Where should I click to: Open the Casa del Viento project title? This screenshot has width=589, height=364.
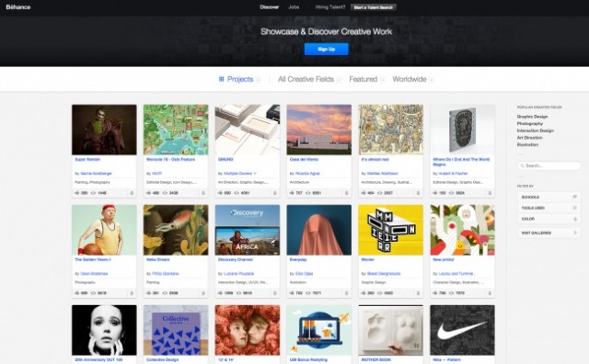[x=304, y=160]
